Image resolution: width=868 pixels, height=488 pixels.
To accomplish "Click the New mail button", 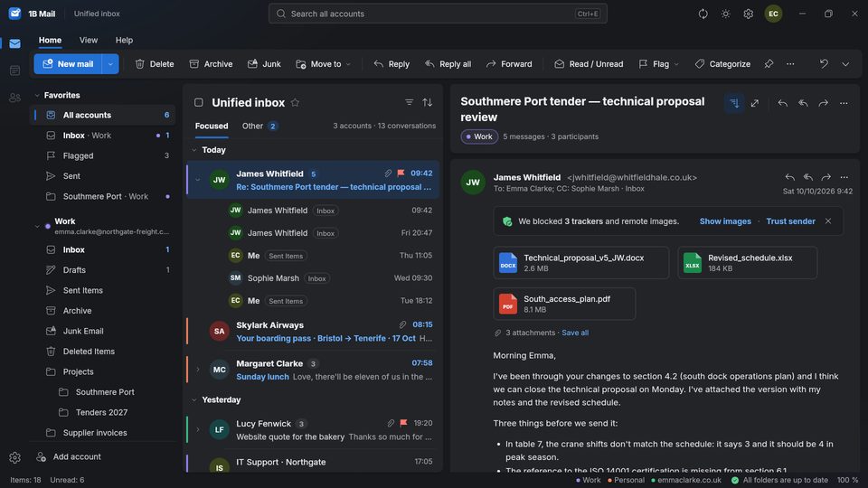I will 68,64.
